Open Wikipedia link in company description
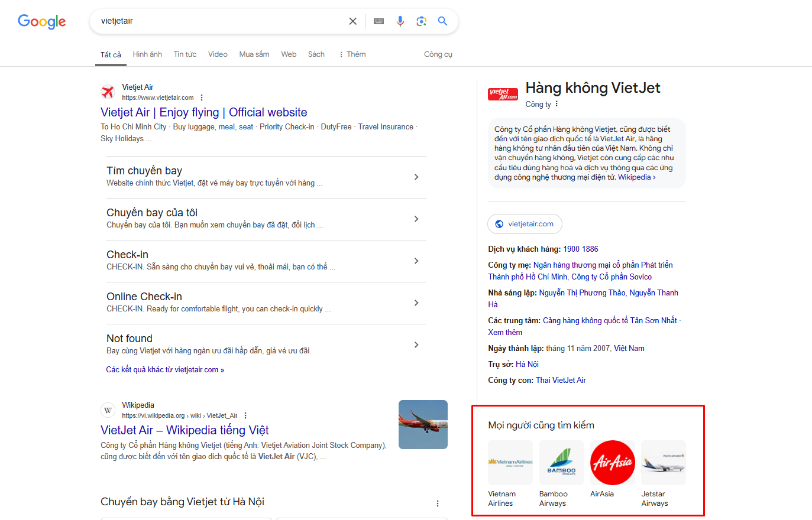Screen dimensions: 812x520 coord(637,177)
